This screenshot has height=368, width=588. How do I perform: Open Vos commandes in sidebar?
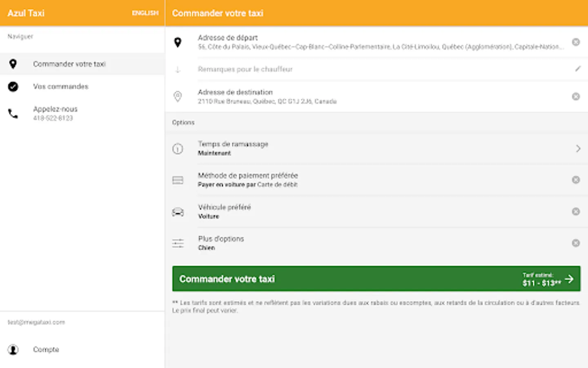(60, 87)
